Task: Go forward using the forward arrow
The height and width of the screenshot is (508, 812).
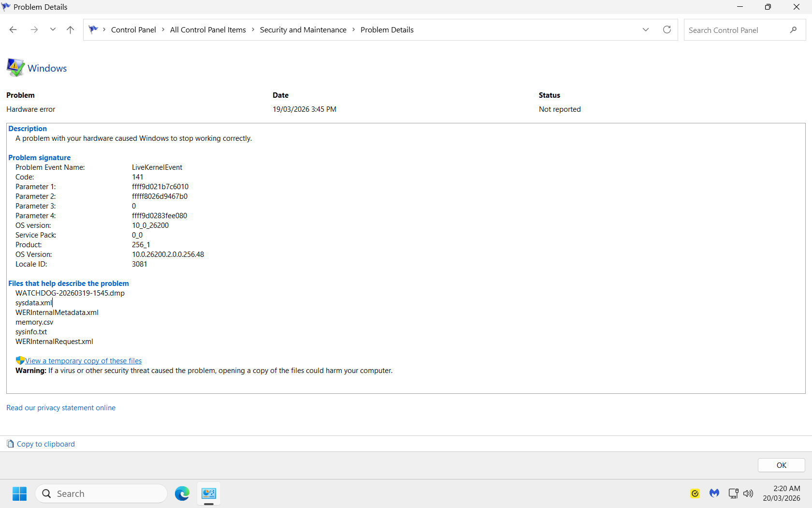Action: tap(34, 30)
